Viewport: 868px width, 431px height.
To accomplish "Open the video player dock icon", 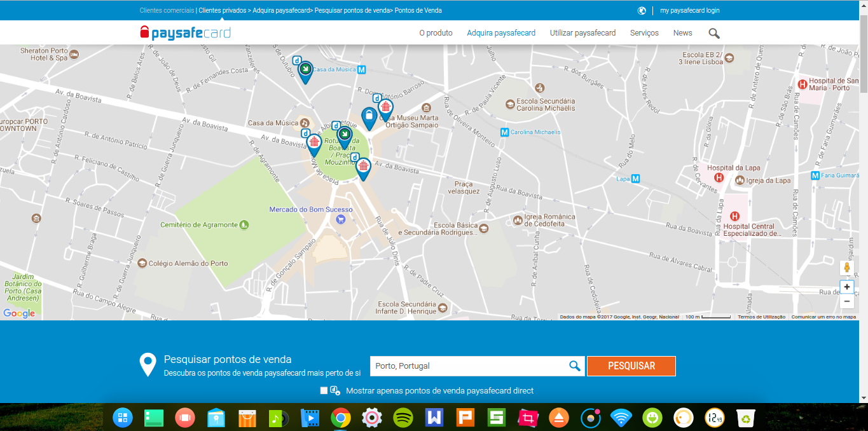I will (310, 418).
